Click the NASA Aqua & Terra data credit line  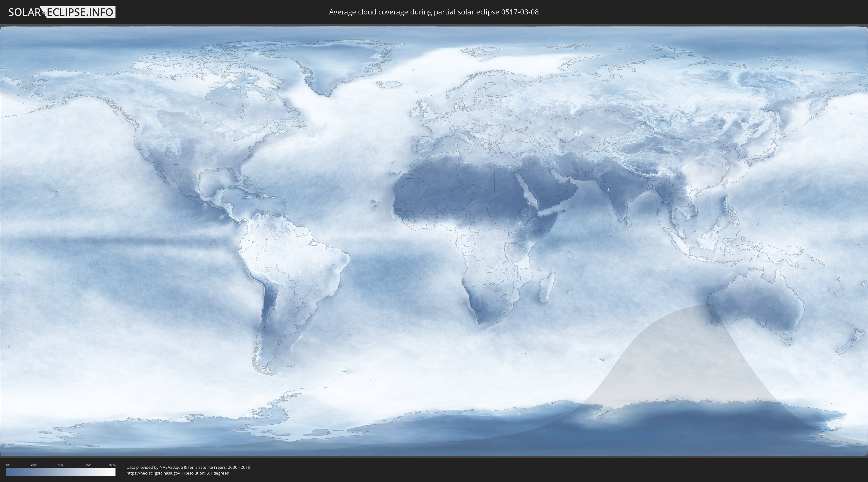(x=189, y=467)
